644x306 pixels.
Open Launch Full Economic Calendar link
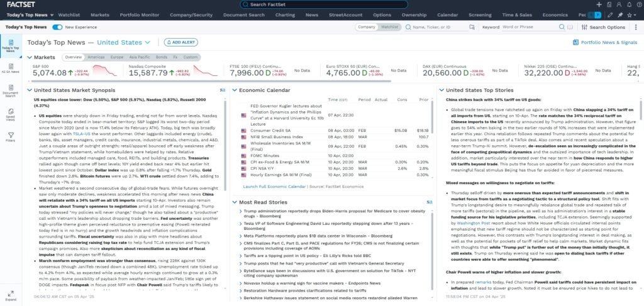(x=275, y=187)
